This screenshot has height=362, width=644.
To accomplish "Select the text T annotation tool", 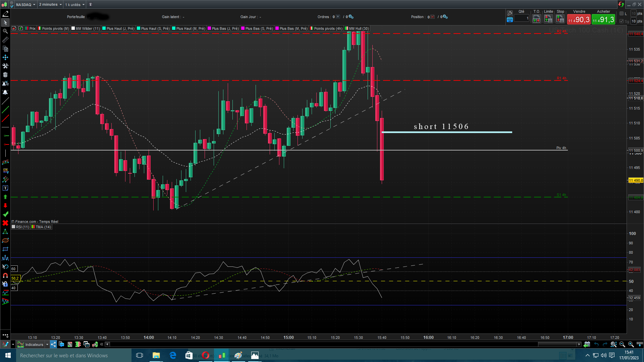I will coord(5,188).
